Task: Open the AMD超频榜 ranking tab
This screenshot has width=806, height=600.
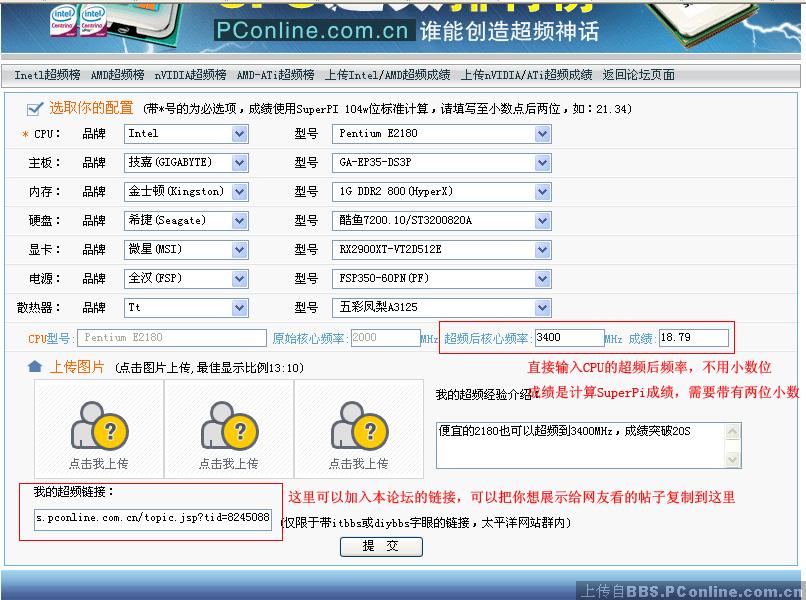Action: 118,75
